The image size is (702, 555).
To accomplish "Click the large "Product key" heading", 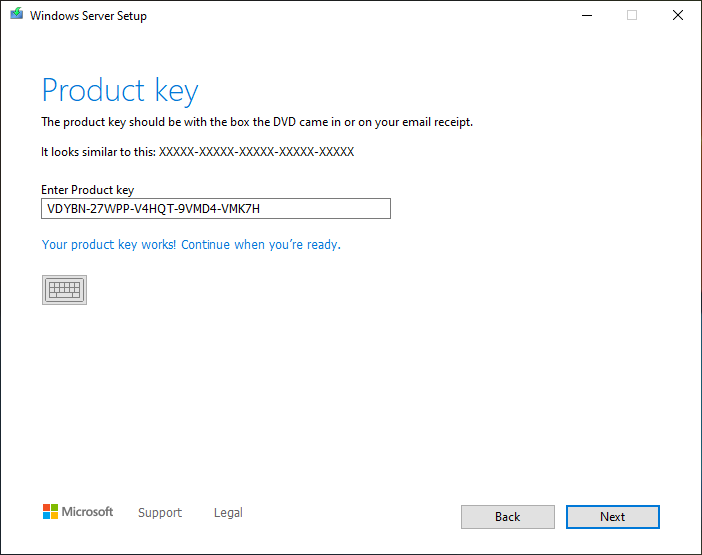I will pyautogui.click(x=120, y=91).
